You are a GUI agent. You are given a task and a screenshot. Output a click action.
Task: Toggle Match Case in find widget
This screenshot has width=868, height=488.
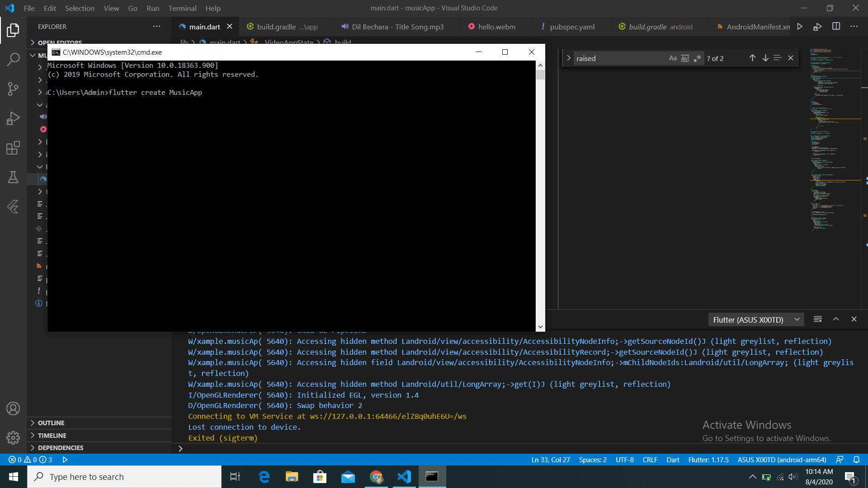(x=673, y=58)
